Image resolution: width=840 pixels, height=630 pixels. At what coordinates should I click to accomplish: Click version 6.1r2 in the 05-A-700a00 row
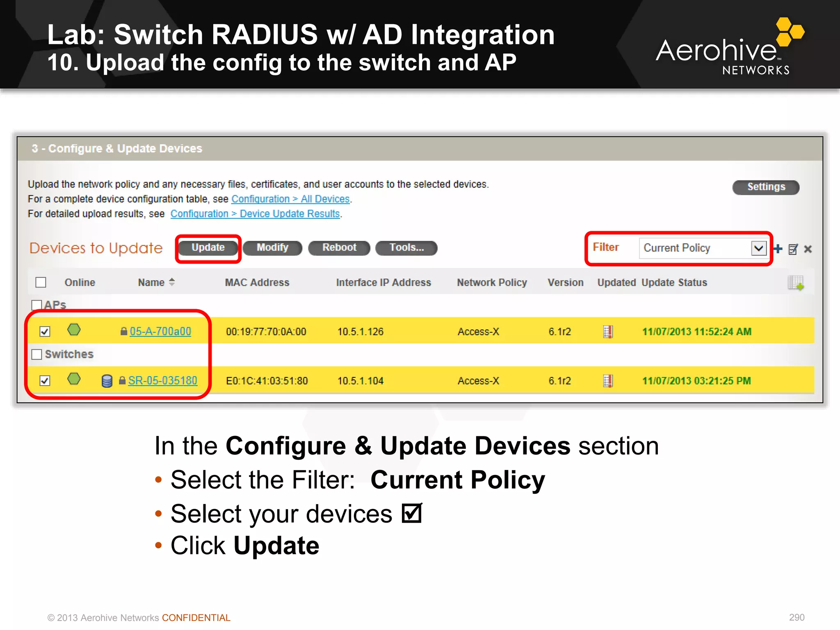point(560,331)
